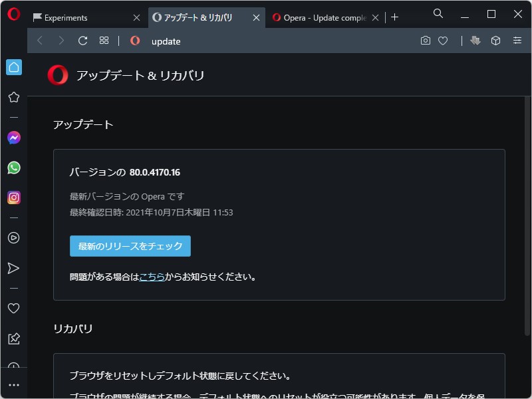Image resolution: width=532 pixels, height=399 pixels.
Task: Open the Speed Dial home icon in sidebar
Action: coord(13,67)
